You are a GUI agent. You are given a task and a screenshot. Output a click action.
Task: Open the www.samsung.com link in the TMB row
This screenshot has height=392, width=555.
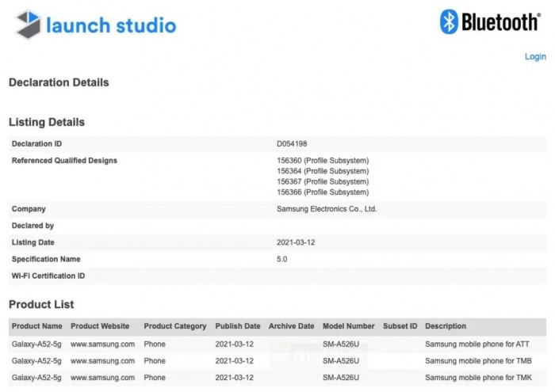pyautogui.click(x=102, y=361)
